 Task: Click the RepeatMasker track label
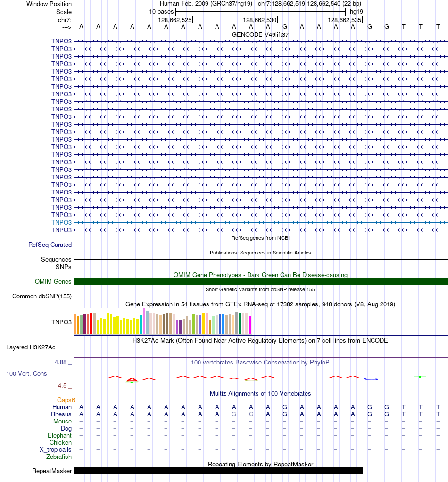point(52,471)
